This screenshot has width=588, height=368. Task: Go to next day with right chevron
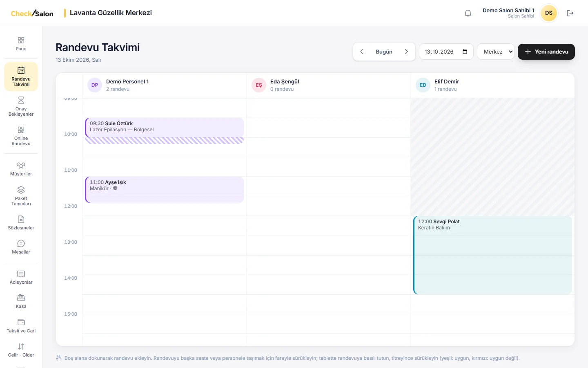coord(406,52)
